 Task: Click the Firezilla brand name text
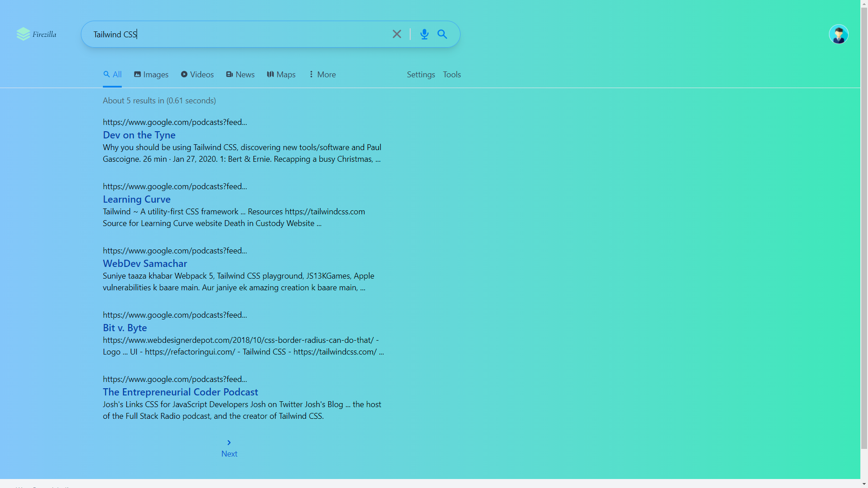tap(44, 35)
